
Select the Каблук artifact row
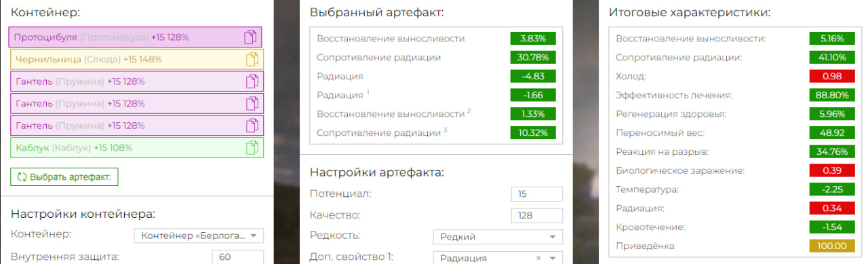click(x=136, y=147)
